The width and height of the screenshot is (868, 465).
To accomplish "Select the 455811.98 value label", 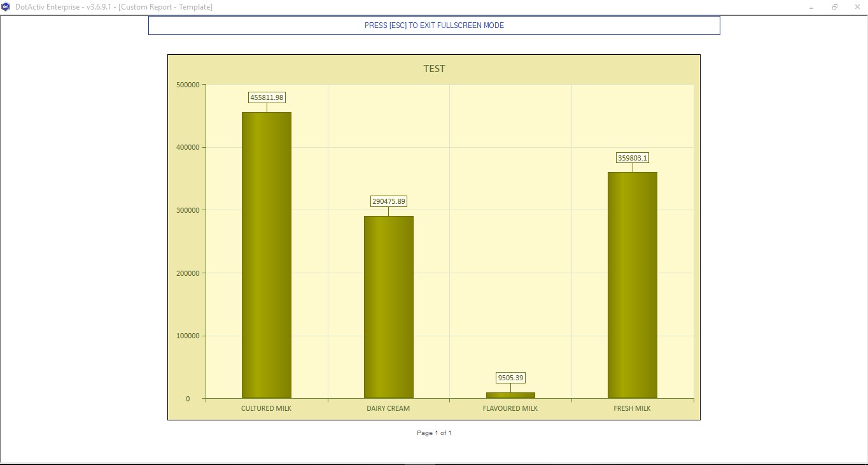I will tap(267, 97).
